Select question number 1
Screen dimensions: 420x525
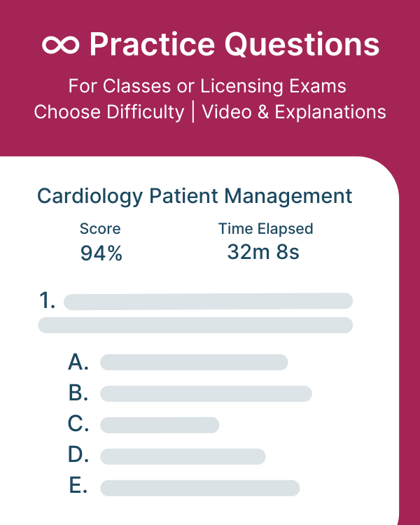pos(47,300)
